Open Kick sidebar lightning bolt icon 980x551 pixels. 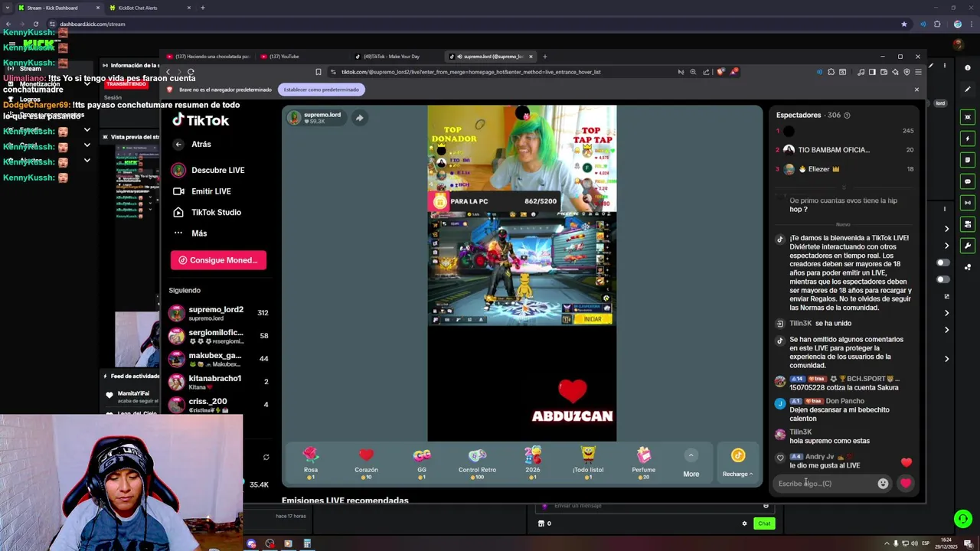click(968, 139)
